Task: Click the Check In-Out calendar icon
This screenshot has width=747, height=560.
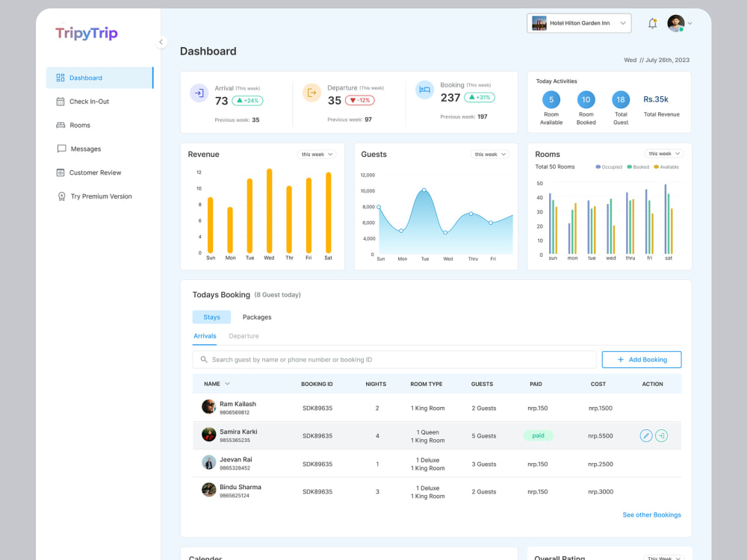Action: point(61,102)
